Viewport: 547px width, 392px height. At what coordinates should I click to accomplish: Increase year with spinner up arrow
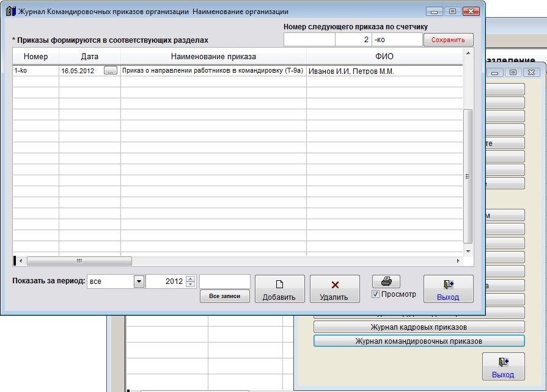pos(190,278)
